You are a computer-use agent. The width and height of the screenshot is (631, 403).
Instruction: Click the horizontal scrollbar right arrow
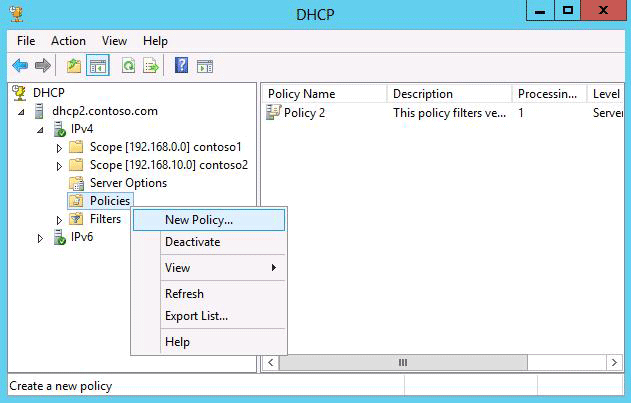[614, 362]
